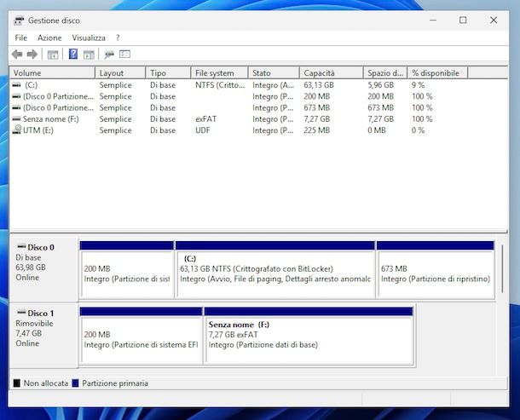520x420 pixels.
Task: Open the File menu
Action: pyautogui.click(x=20, y=37)
